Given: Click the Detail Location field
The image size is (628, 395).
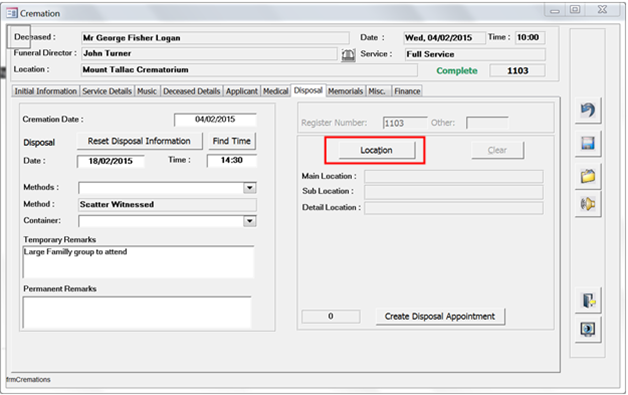Looking at the screenshot, I should click(x=453, y=208).
